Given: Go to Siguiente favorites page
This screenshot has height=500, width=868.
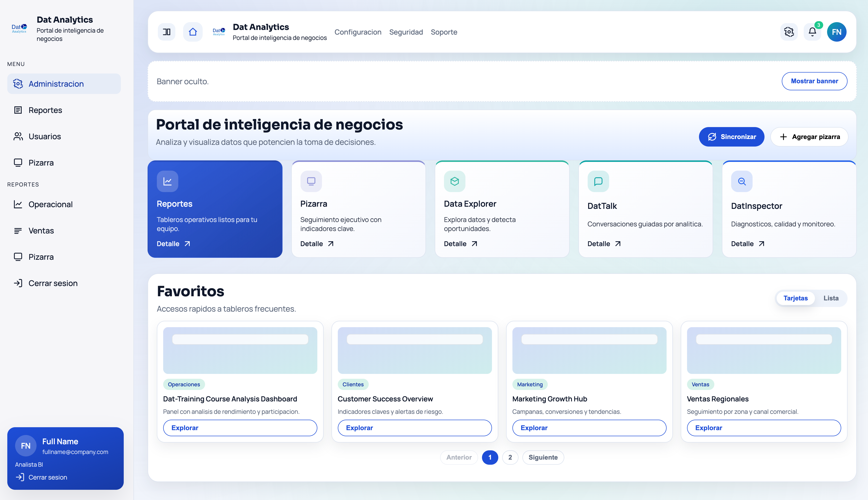Looking at the screenshot, I should coord(543,457).
